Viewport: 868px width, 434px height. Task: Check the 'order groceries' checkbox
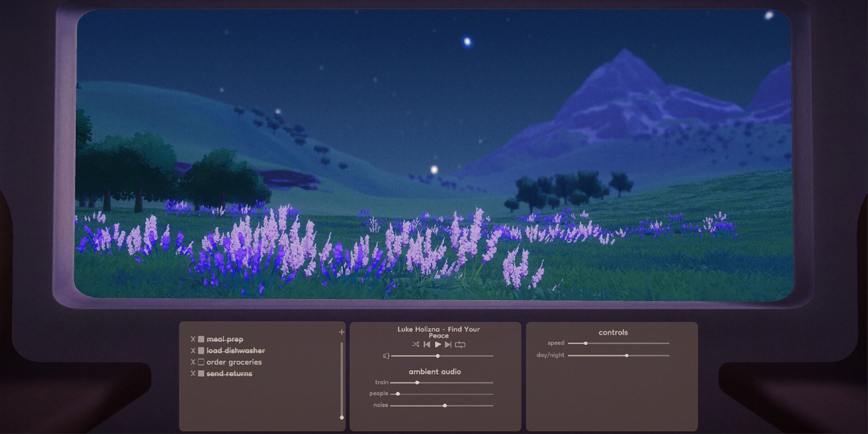[201, 362]
